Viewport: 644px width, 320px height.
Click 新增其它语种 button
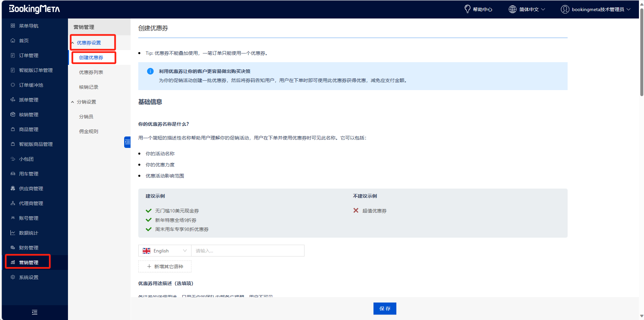pos(165,267)
